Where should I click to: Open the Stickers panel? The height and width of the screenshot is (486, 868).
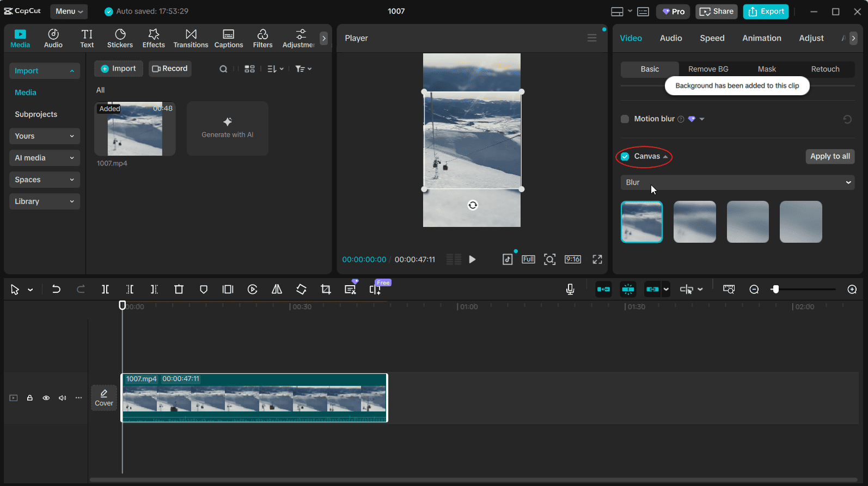(120, 38)
